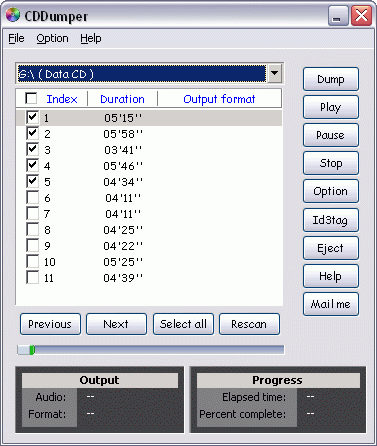Viewport: 377px width, 446px height.
Task: Check track 7 checkbox
Action: [x=32, y=213]
